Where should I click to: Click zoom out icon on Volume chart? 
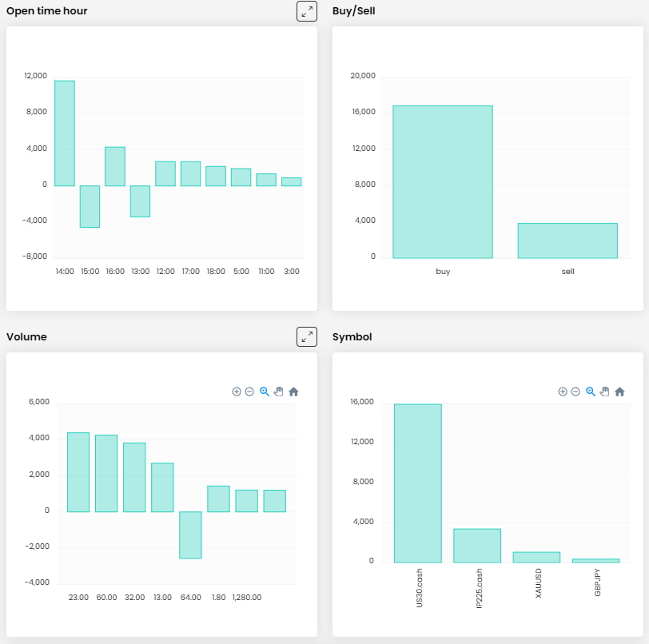tap(249, 392)
